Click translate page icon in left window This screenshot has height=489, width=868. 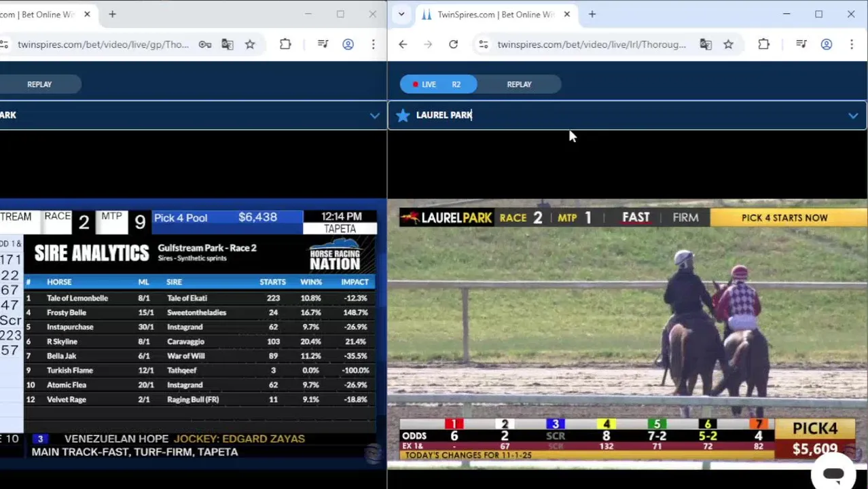tap(228, 44)
